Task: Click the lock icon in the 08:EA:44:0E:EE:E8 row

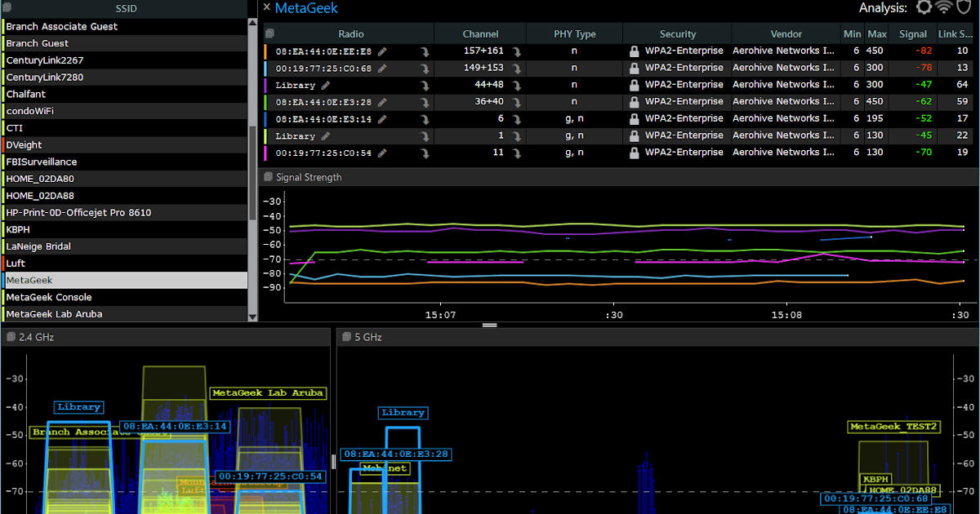Action: [x=634, y=51]
